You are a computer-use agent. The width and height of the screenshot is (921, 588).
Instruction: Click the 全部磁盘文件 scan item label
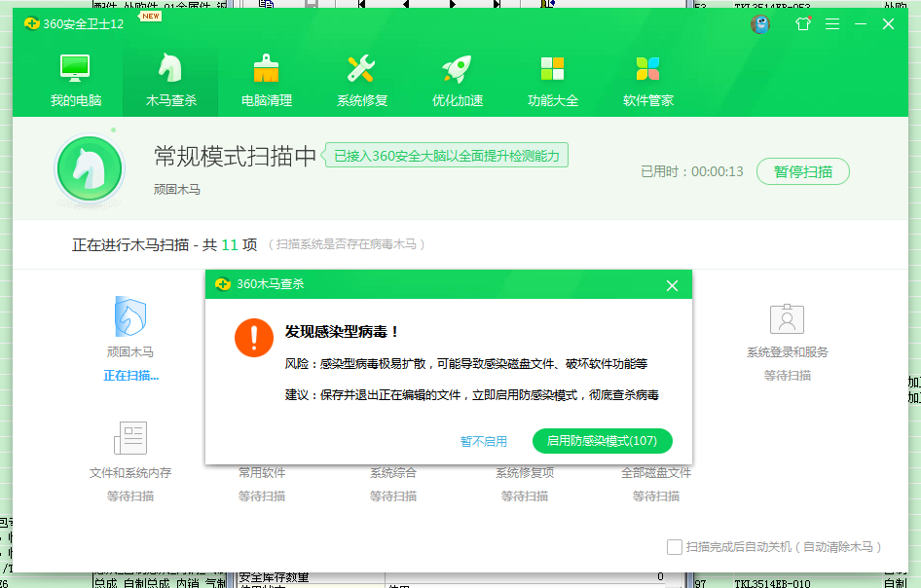[656, 472]
